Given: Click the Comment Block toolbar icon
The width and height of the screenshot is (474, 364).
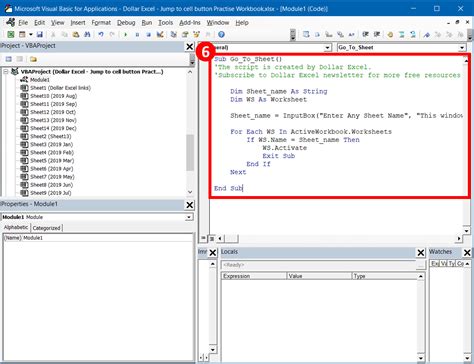Looking at the screenshot, I should [x=401, y=34].
